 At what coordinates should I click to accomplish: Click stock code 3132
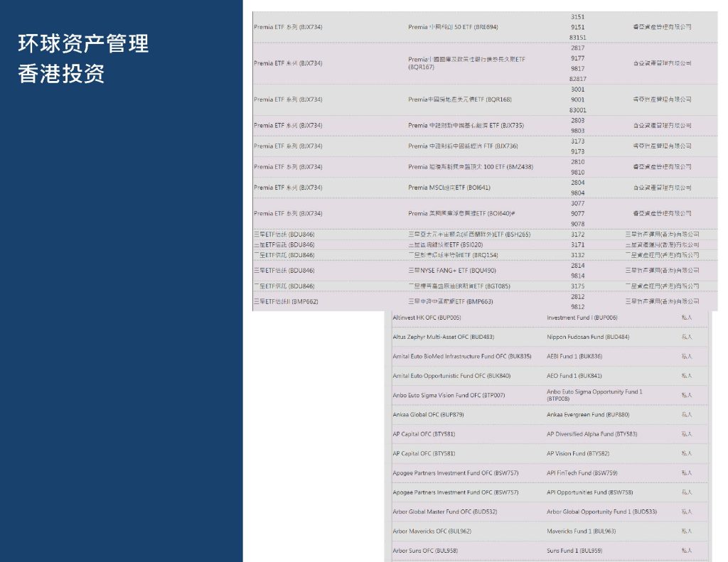577,255
